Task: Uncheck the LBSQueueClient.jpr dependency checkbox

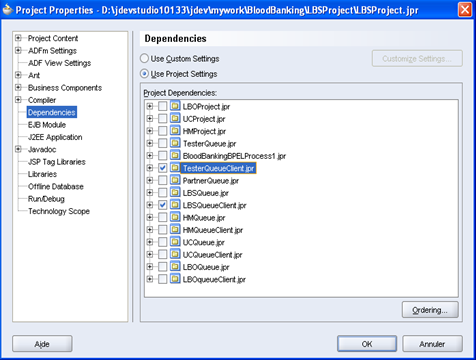Action: [x=162, y=205]
